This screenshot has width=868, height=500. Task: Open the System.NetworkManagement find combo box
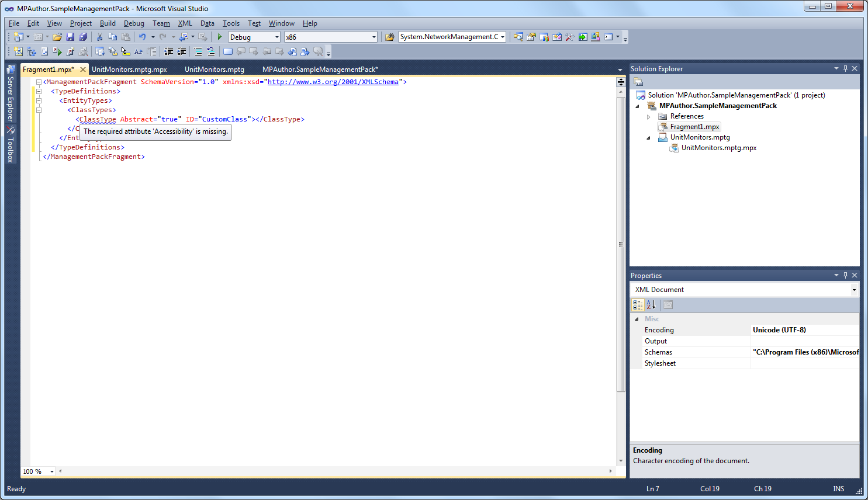tap(452, 37)
